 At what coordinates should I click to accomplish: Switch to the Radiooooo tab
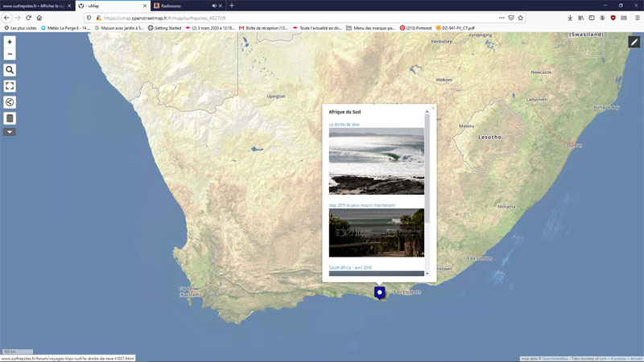(x=181, y=6)
